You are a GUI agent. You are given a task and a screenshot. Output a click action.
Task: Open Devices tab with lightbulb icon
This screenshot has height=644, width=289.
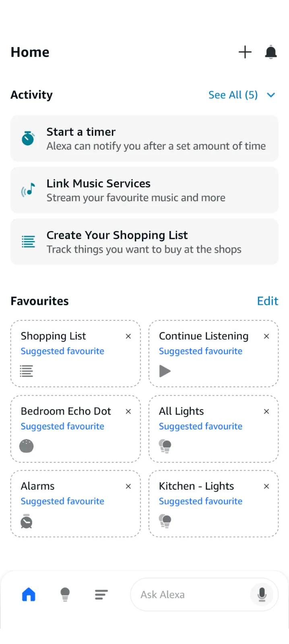[x=65, y=594]
